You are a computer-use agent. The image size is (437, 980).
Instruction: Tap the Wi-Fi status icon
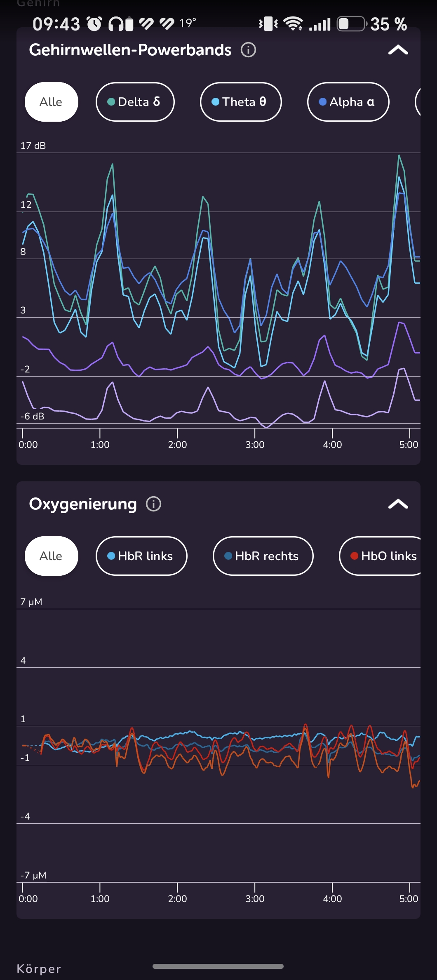pos(293,24)
